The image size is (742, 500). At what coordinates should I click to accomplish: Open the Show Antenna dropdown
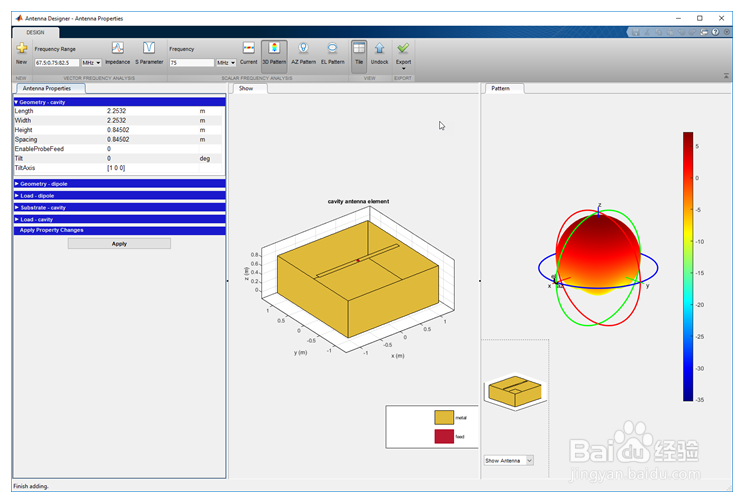(x=509, y=460)
